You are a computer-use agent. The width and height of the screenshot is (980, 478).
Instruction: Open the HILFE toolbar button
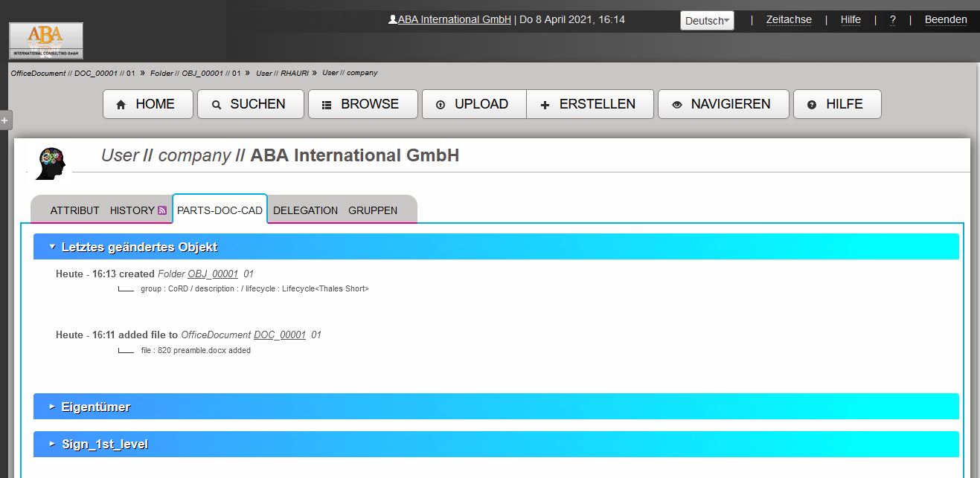pyautogui.click(x=837, y=104)
